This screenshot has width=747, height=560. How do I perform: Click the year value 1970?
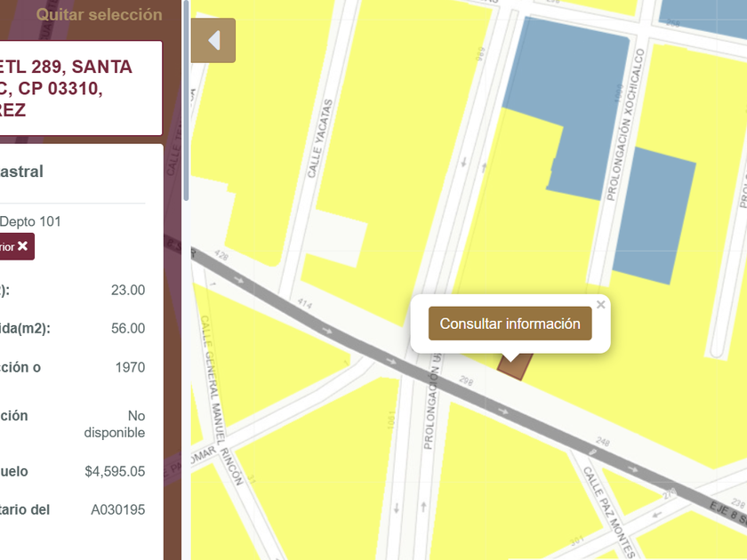130,367
